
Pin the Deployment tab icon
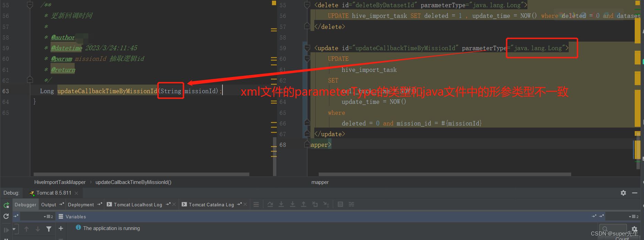tap(100, 204)
